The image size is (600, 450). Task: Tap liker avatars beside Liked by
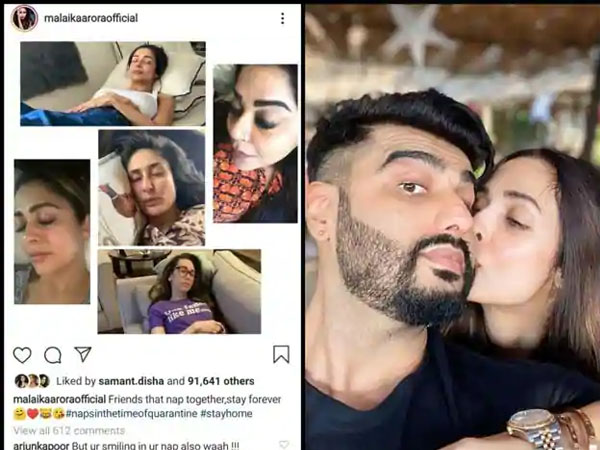(x=33, y=381)
